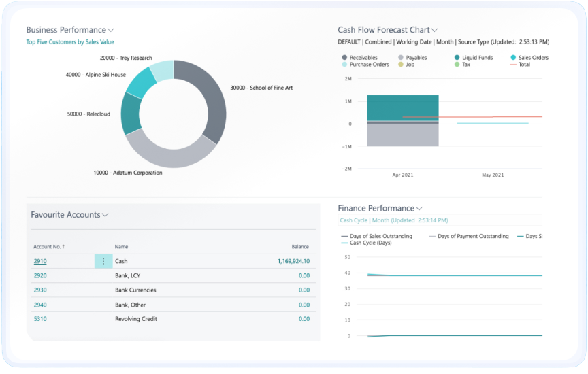
Task: Toggle Liquid Funds legend marker
Action: (x=457, y=58)
